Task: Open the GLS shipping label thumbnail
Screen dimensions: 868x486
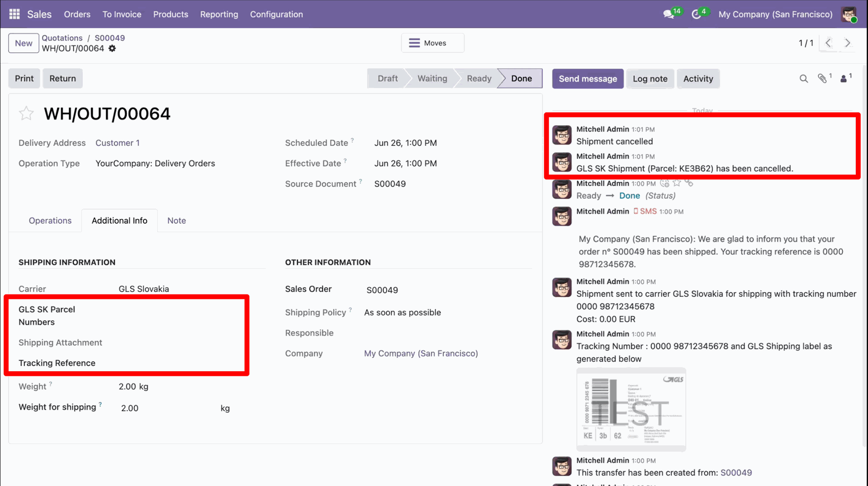Action: [x=631, y=410]
